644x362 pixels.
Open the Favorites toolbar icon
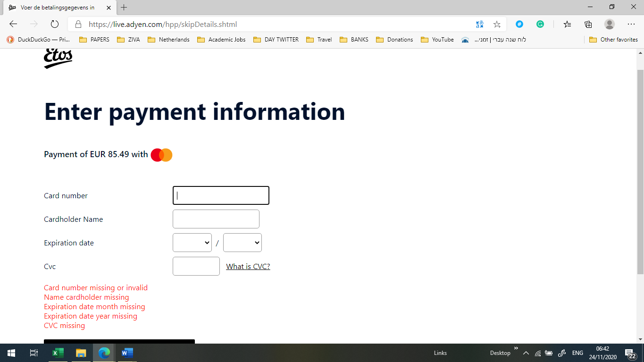pos(567,24)
